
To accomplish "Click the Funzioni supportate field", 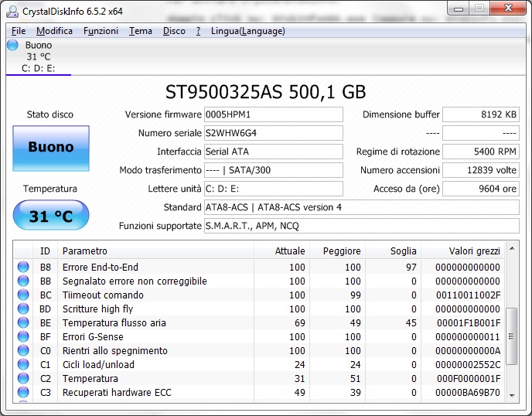I will click(x=362, y=226).
